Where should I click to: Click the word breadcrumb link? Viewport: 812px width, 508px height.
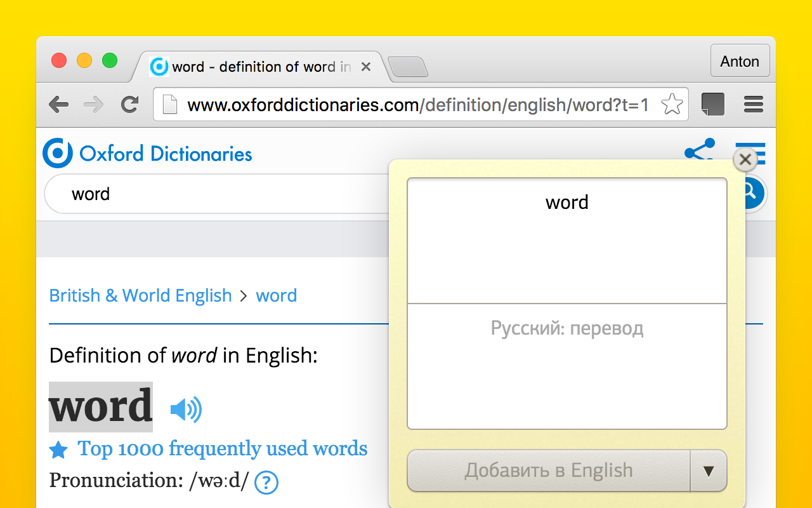click(x=277, y=295)
